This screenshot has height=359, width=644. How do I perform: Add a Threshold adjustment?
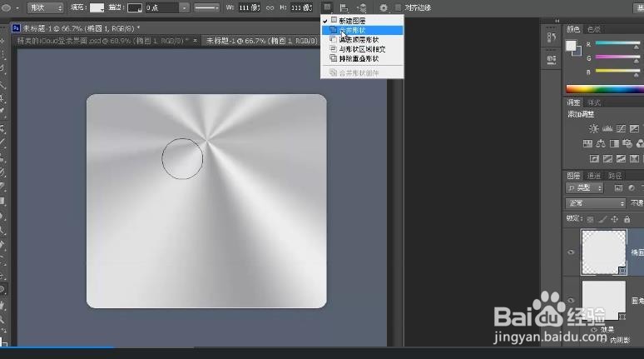click(x=621, y=158)
